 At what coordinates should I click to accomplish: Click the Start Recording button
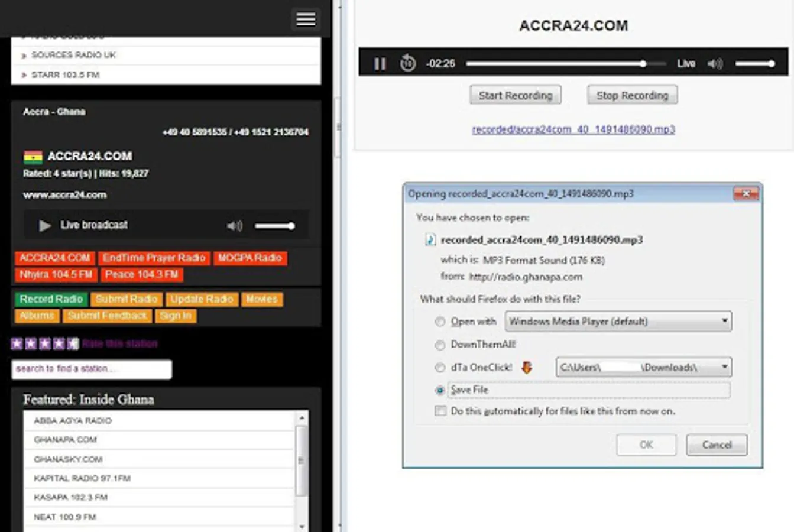coord(516,95)
